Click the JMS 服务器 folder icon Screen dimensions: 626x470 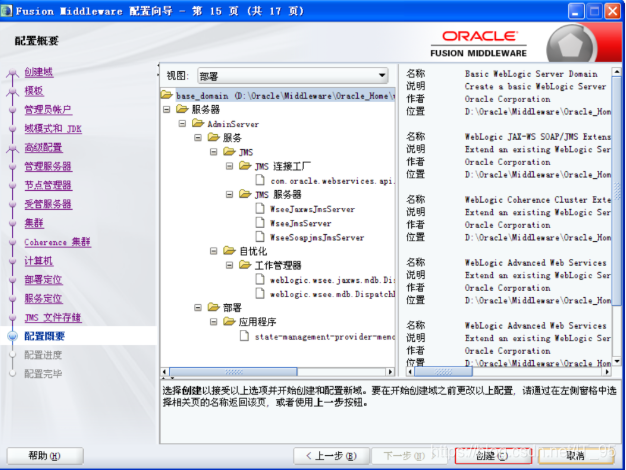click(245, 194)
